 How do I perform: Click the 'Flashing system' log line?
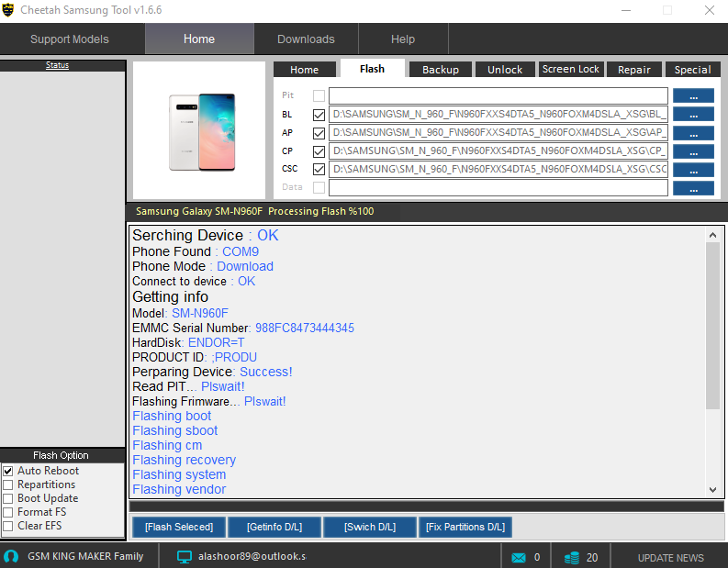[x=179, y=474]
